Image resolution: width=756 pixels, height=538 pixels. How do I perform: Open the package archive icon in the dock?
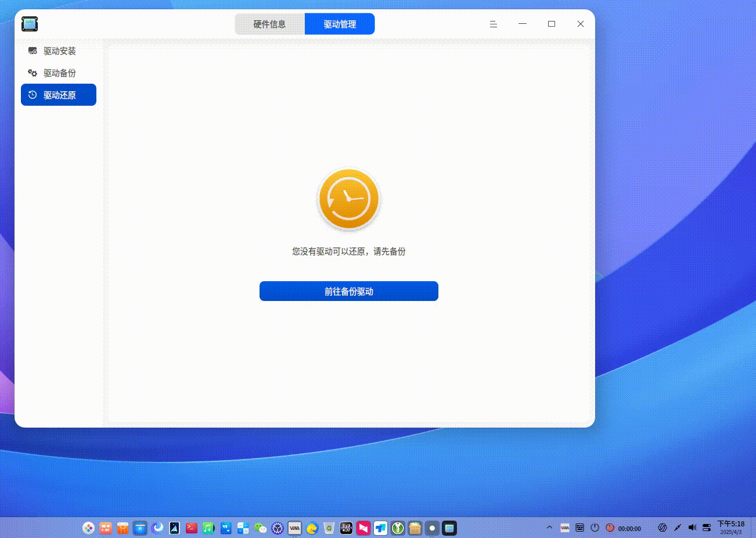[415, 528]
